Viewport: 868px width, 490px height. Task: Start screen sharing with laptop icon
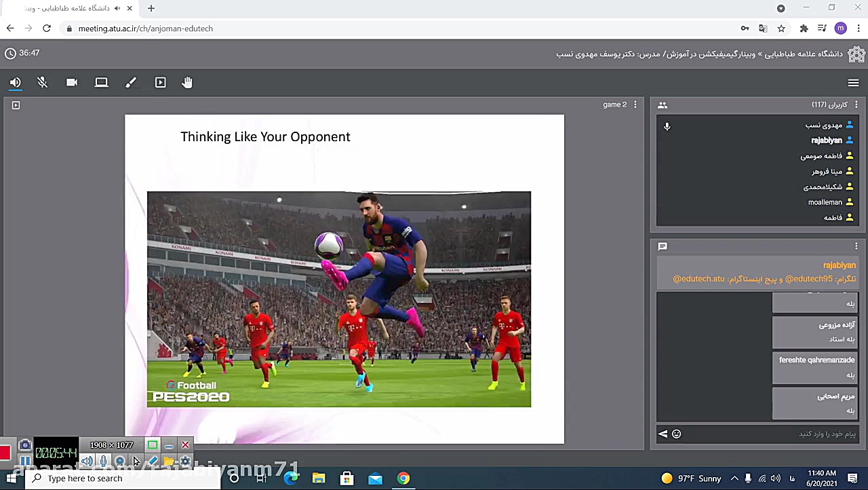pyautogui.click(x=101, y=82)
